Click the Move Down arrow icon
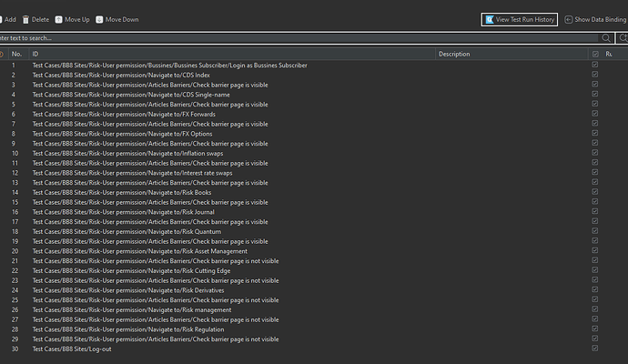628x364 pixels. pyautogui.click(x=99, y=20)
